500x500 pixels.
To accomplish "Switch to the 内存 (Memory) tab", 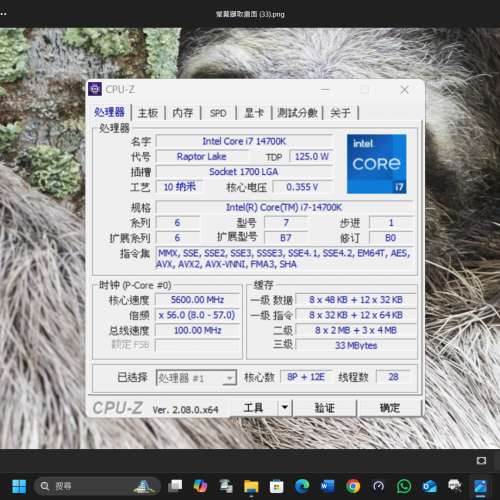I will (x=183, y=113).
